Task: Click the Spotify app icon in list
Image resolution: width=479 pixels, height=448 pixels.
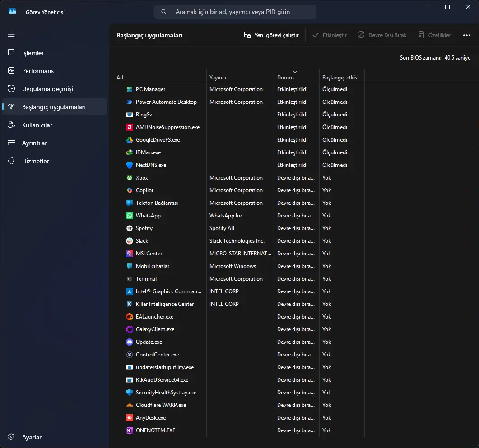Action: pos(130,228)
